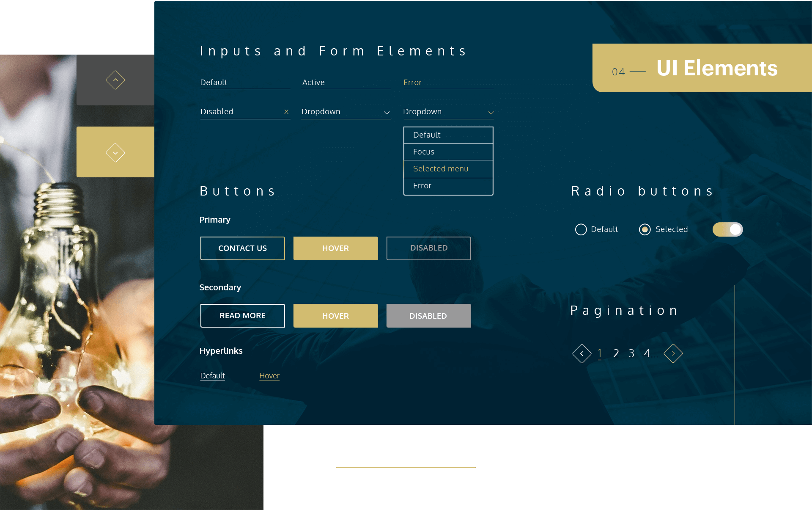812x510 pixels.
Task: Click the CONTACT US primary button
Action: point(242,248)
